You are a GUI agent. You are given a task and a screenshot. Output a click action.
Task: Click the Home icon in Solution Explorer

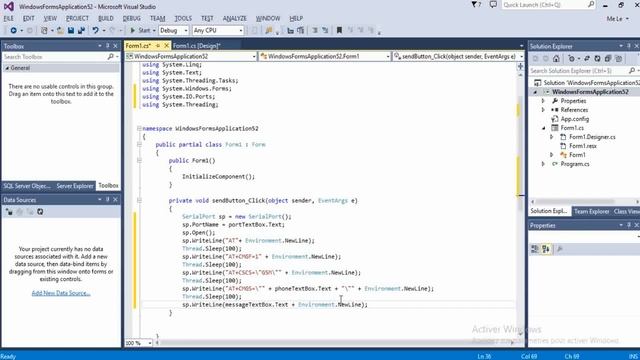[x=556, y=59]
